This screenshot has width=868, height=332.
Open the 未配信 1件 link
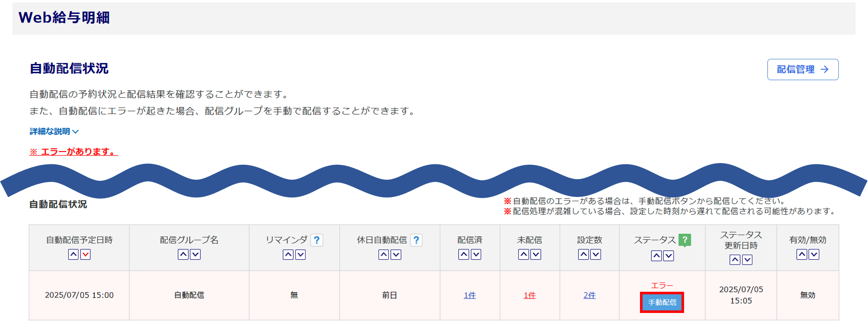click(x=529, y=295)
